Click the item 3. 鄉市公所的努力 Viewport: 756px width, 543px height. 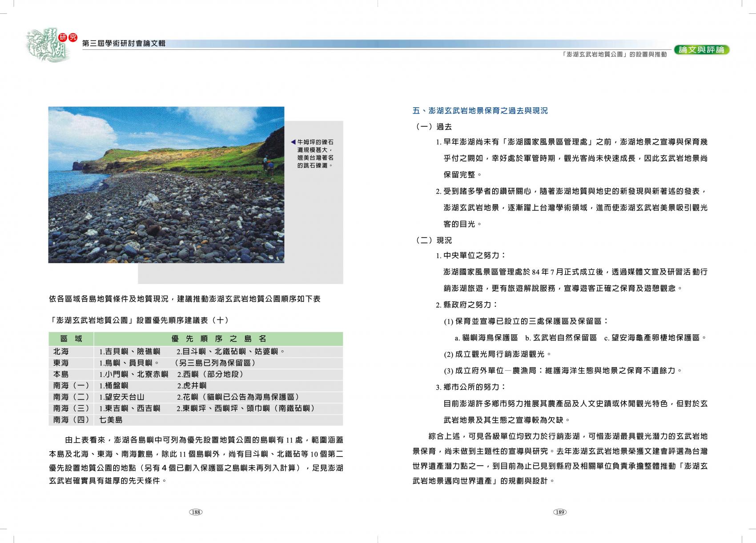(x=470, y=387)
